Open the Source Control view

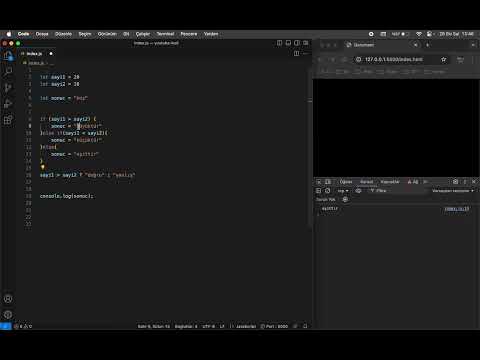(8, 88)
